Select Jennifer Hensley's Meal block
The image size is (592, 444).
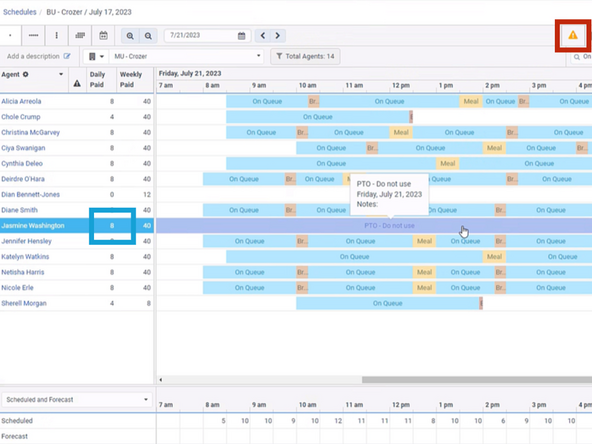[x=424, y=241]
